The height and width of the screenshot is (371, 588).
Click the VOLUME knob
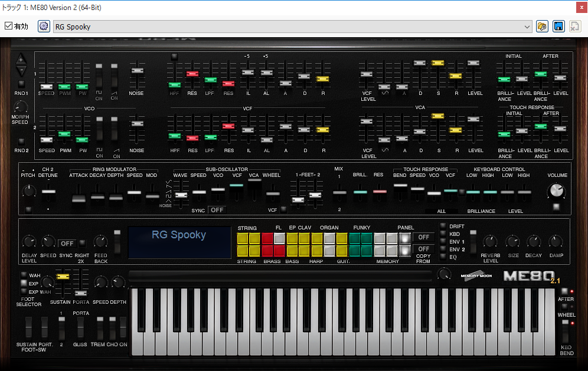point(556,191)
